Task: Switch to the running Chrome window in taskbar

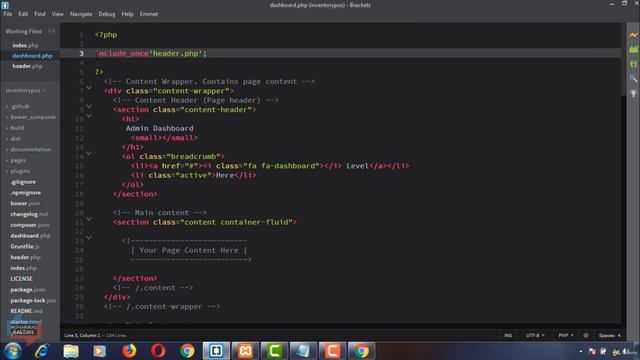Action: (x=361, y=351)
